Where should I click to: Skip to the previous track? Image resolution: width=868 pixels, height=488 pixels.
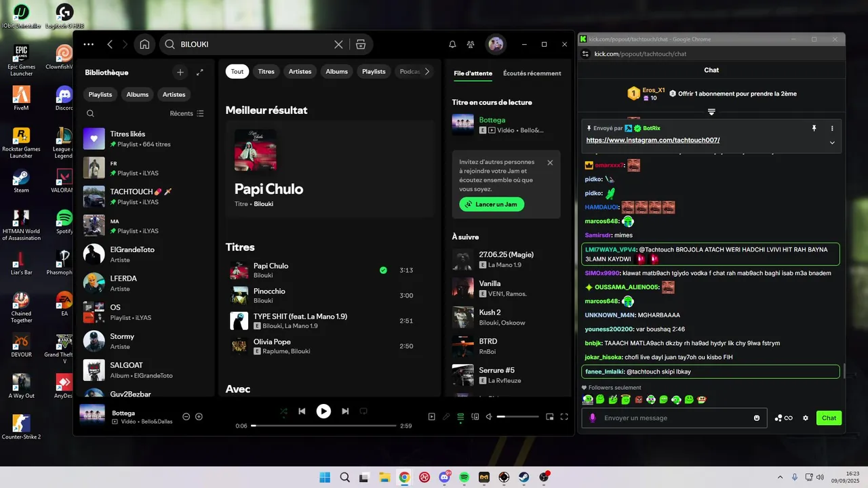[302, 411]
